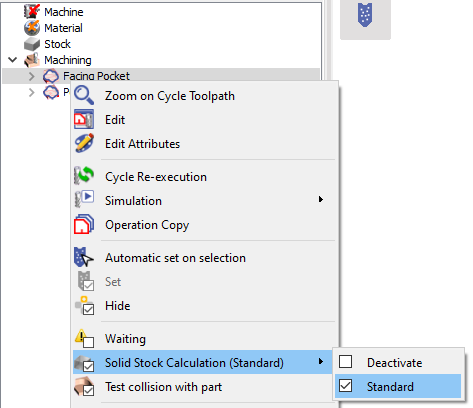Click the Automatic set on selection icon
Viewport: 473px width, 408px height.
click(x=84, y=257)
